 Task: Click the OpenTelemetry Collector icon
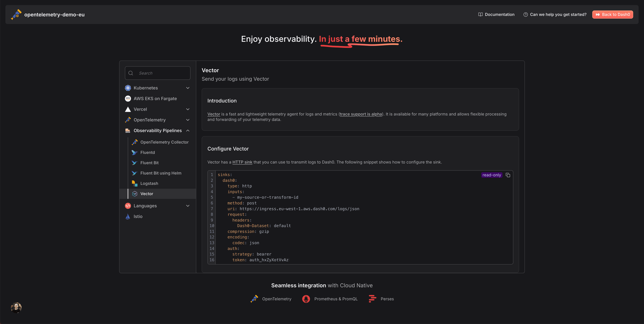click(135, 142)
